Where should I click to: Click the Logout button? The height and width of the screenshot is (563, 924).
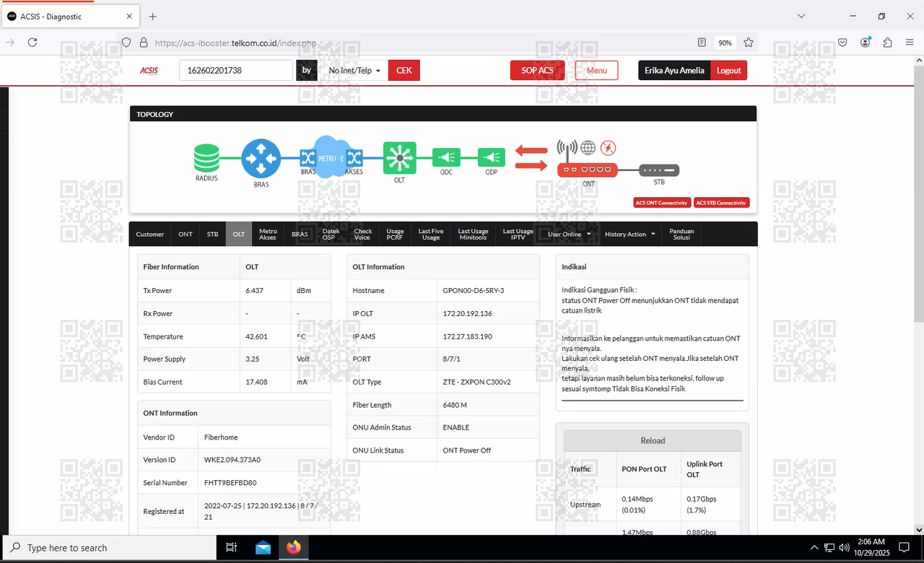point(728,70)
